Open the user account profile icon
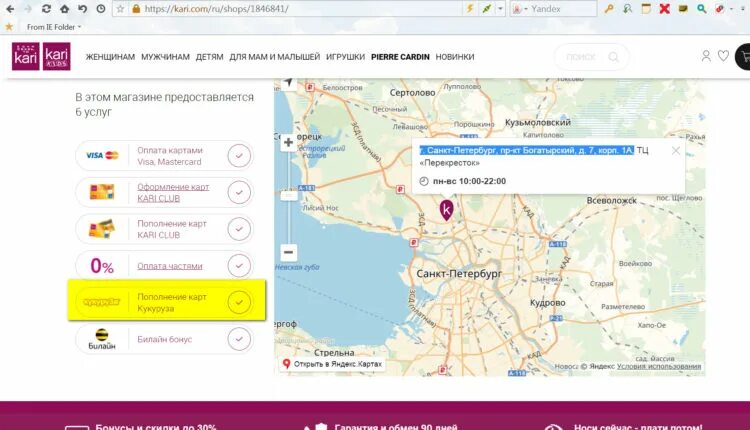Screen dimensions: 750x430 point(706,56)
